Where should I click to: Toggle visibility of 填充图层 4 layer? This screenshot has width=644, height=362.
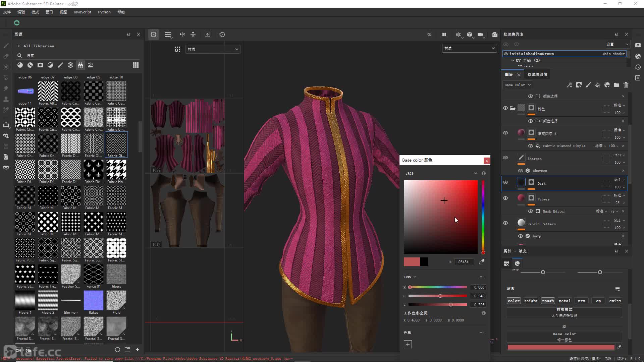pyautogui.click(x=505, y=133)
